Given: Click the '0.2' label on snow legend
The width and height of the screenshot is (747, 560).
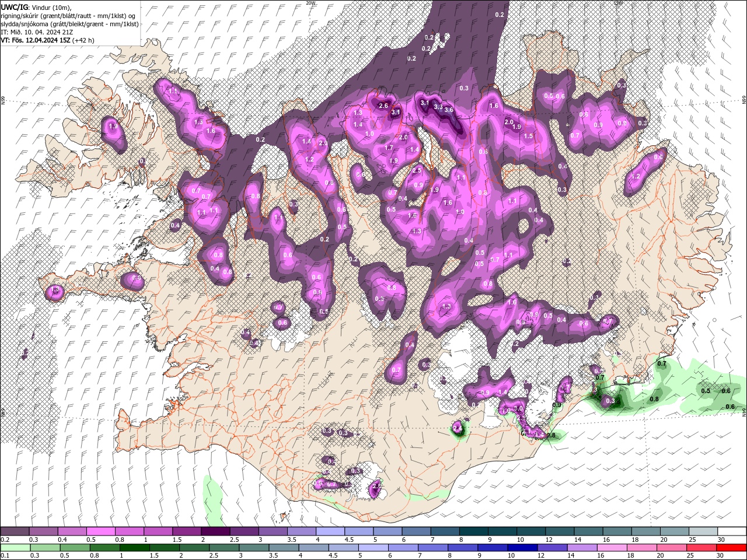Looking at the screenshot, I should pyautogui.click(x=5, y=540).
